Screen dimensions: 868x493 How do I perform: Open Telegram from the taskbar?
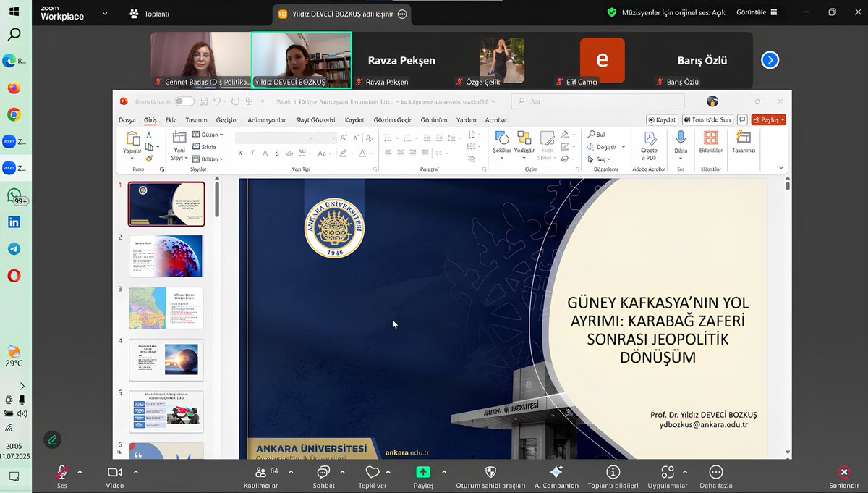pyautogui.click(x=14, y=249)
